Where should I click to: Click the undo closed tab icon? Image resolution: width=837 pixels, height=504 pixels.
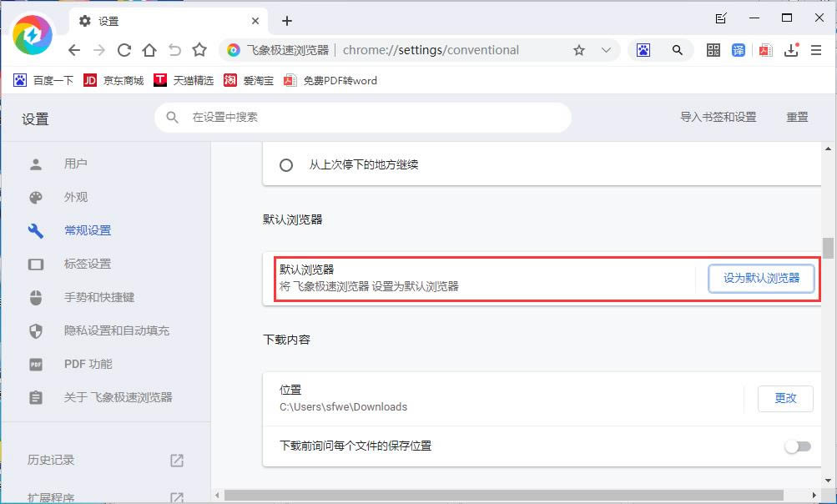[x=174, y=50]
